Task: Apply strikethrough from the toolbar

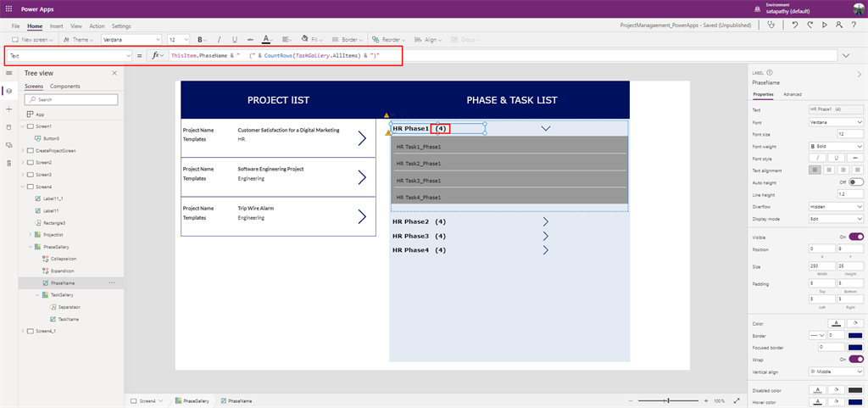Action: 250,40
